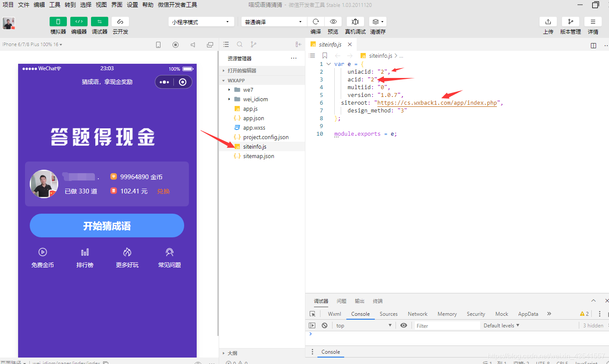Click the 编译 compile icon
The width and height of the screenshot is (609, 364).
[x=315, y=21]
